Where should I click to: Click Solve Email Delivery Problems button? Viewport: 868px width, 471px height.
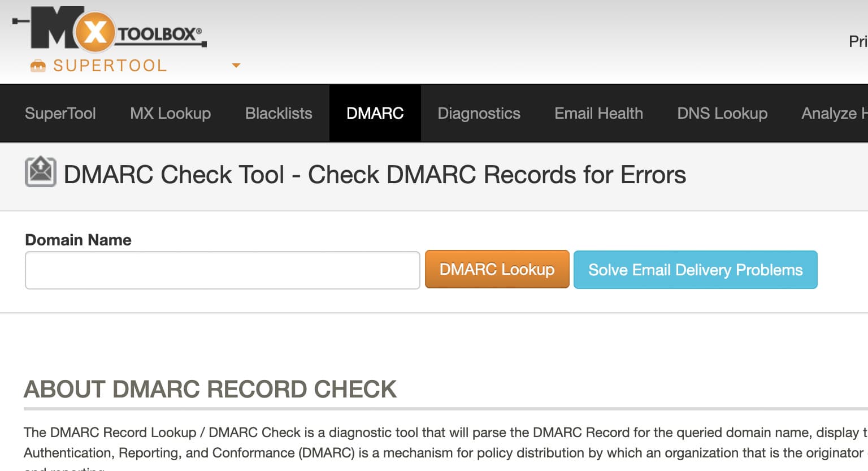pyautogui.click(x=695, y=270)
